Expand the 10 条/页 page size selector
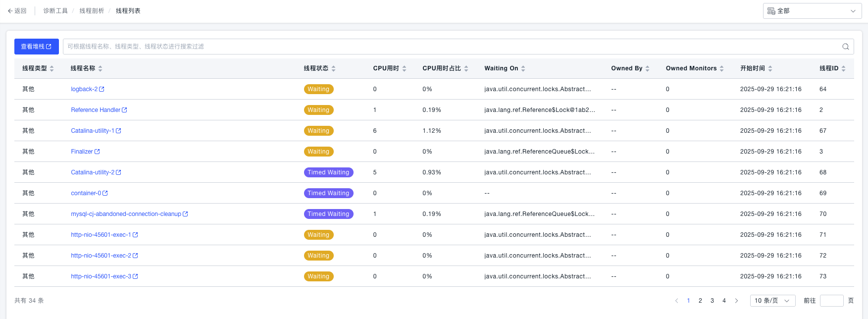This screenshot has width=868, height=319. [772, 301]
